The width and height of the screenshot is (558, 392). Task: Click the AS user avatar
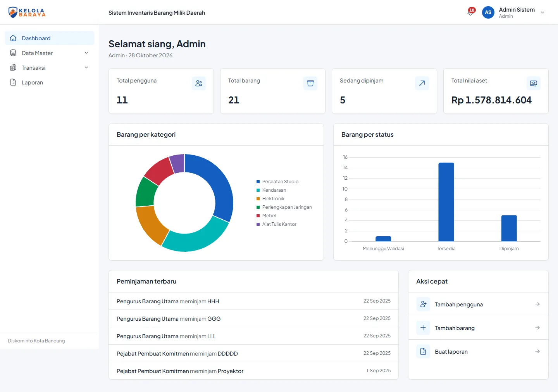point(488,12)
